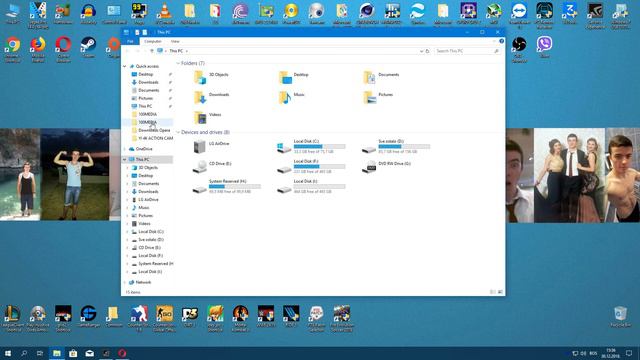
Task: Select the Videos folder in Folders group
Action: [x=207, y=117]
